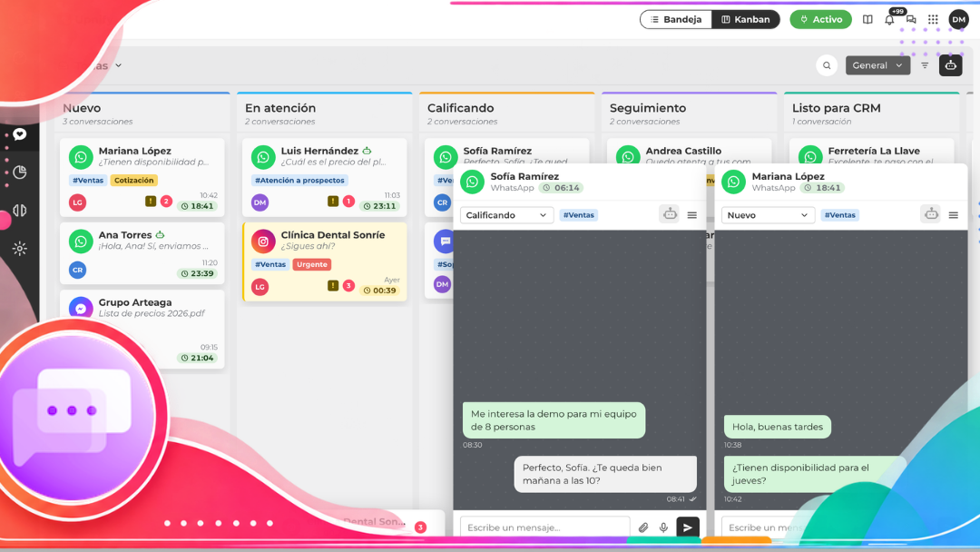Click unread badge 3 on Clínica Dental card
The width and height of the screenshot is (980, 552).
(348, 286)
